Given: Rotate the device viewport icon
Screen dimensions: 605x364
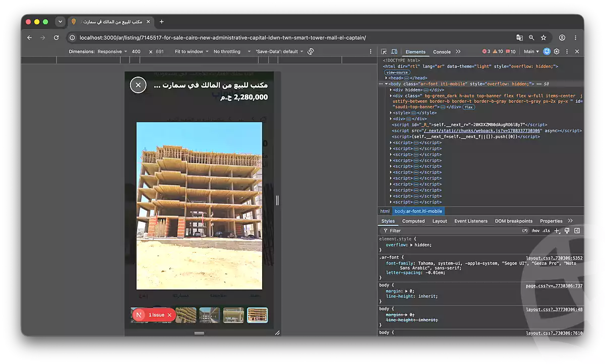Looking at the screenshot, I should click(311, 51).
